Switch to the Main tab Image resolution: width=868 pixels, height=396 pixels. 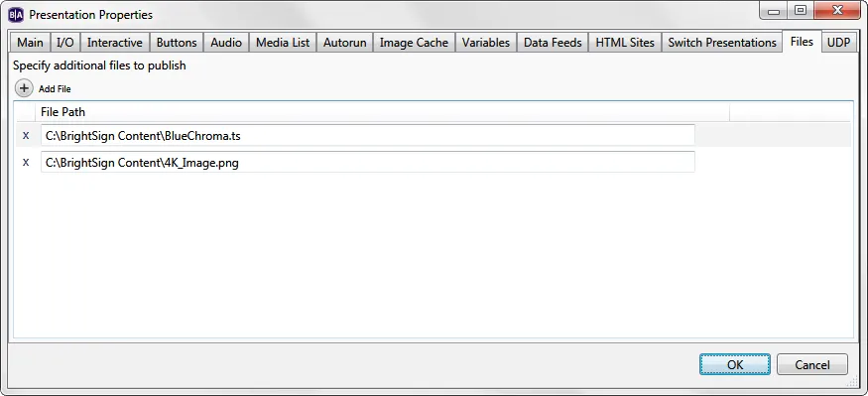[x=30, y=43]
